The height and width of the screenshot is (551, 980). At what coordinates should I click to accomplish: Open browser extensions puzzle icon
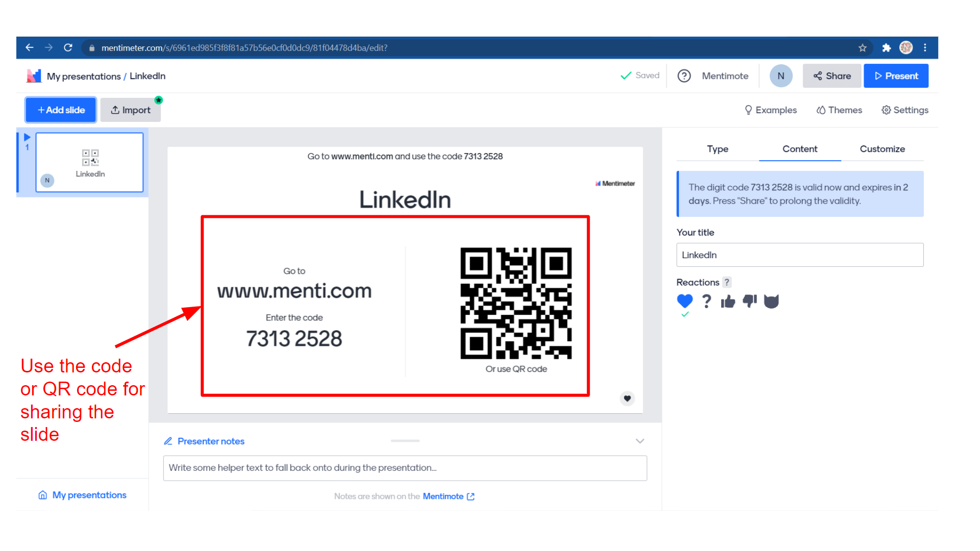pyautogui.click(x=886, y=48)
